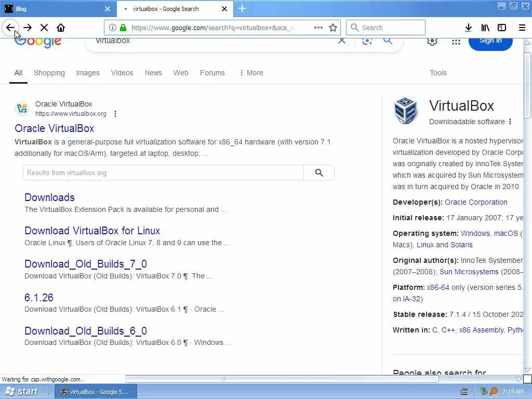Open the browser home page icon
The height and width of the screenshot is (399, 532).
(x=61, y=28)
